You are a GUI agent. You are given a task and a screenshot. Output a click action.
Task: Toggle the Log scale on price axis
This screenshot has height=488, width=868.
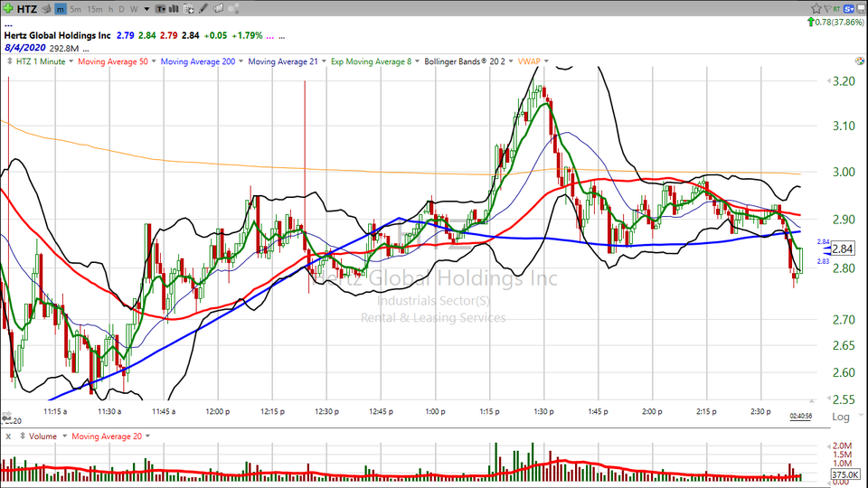click(x=840, y=417)
